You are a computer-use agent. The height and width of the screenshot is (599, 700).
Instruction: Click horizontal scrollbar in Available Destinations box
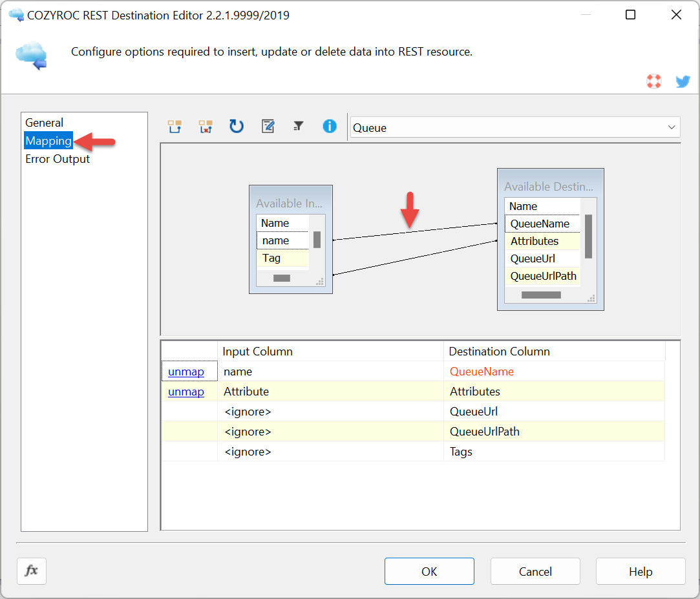541,295
